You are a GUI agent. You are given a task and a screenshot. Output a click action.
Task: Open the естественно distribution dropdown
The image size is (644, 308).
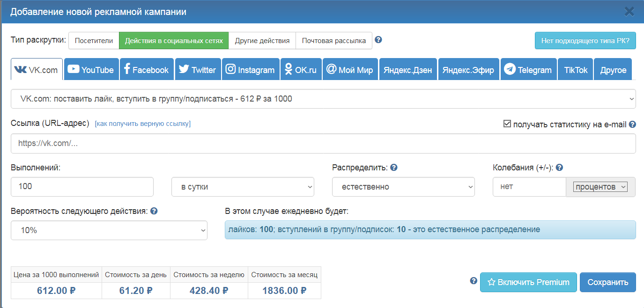coord(403,187)
